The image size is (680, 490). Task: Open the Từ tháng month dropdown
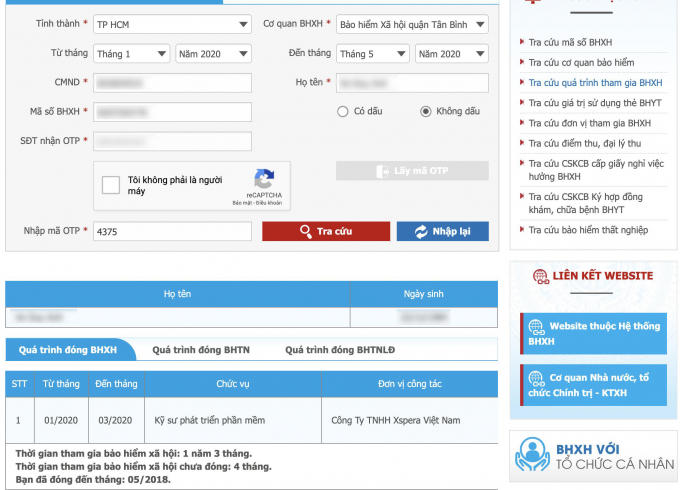click(x=132, y=54)
